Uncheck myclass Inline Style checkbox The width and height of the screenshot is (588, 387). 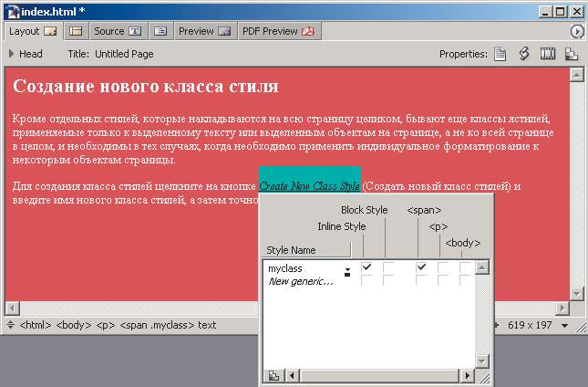[366, 267]
